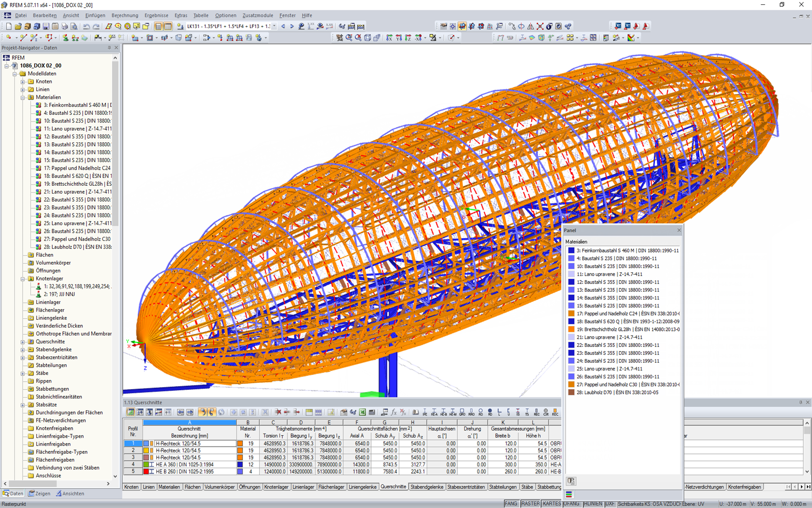Export the Querschnitte table to Excel
812x508 pixels.
pyautogui.click(x=362, y=412)
